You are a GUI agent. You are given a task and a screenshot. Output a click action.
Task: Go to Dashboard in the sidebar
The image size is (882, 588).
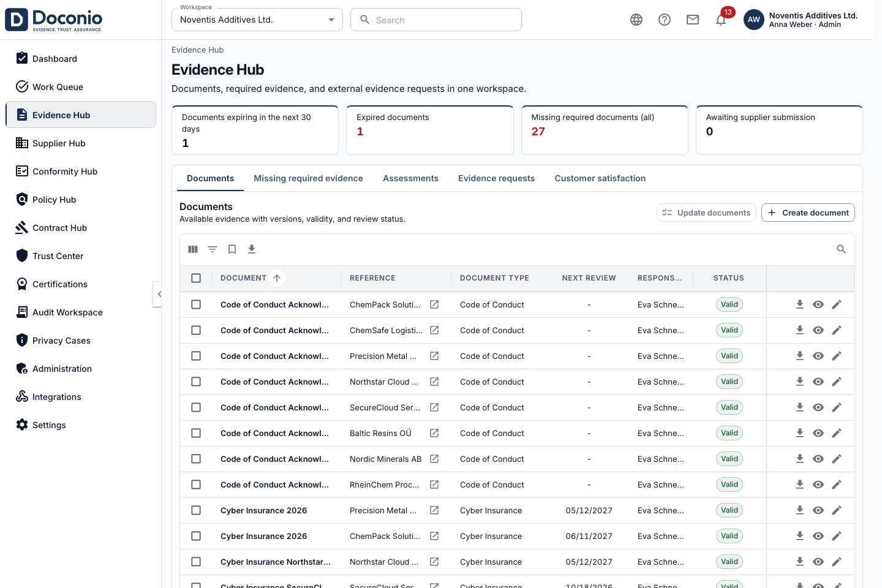click(x=80, y=59)
